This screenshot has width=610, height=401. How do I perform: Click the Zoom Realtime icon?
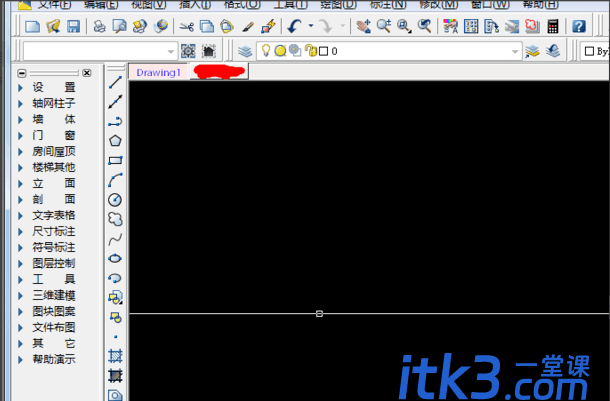(x=384, y=26)
